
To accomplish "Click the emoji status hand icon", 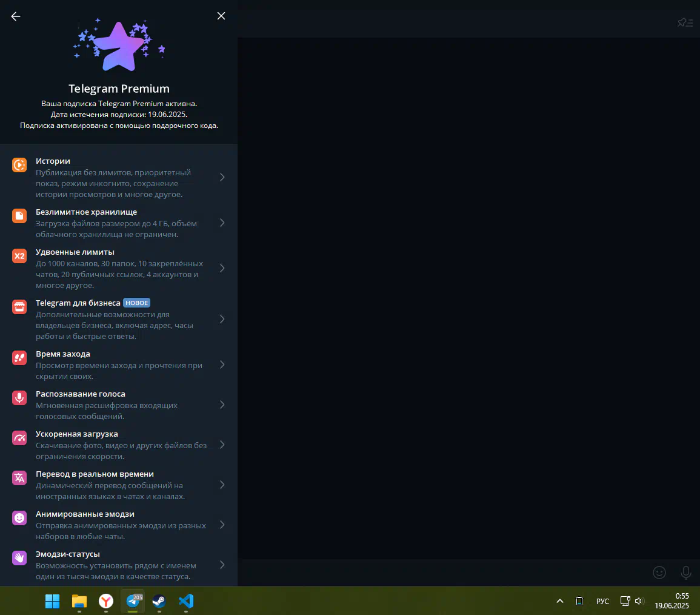I will pos(19,558).
